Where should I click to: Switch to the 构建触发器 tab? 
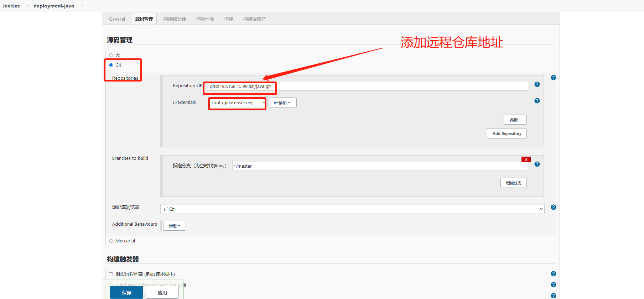click(x=175, y=19)
